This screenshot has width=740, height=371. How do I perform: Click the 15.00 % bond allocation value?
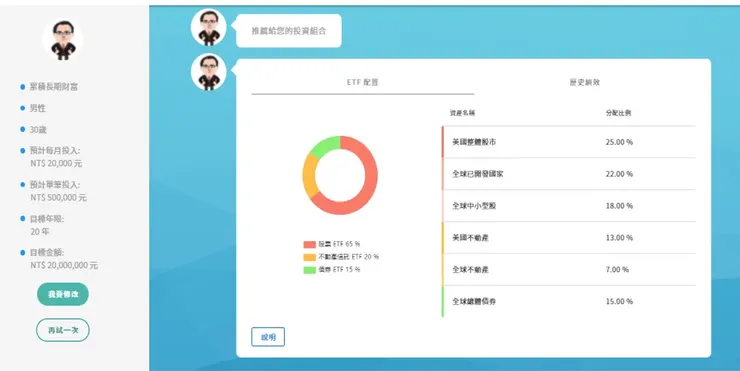(619, 301)
